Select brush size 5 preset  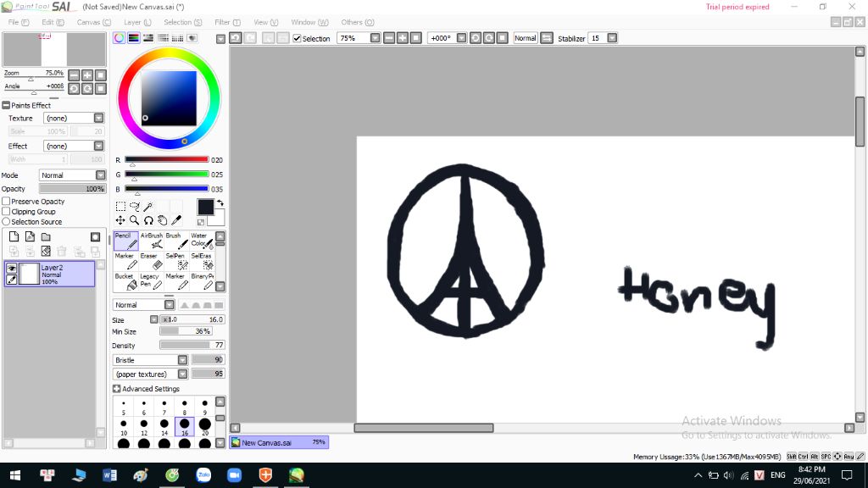coord(124,407)
